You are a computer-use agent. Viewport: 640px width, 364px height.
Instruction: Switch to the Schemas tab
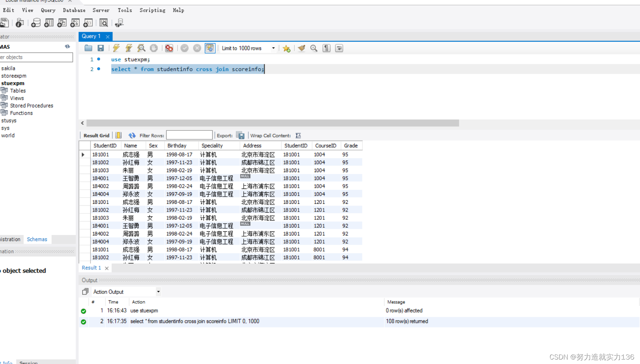click(x=37, y=239)
